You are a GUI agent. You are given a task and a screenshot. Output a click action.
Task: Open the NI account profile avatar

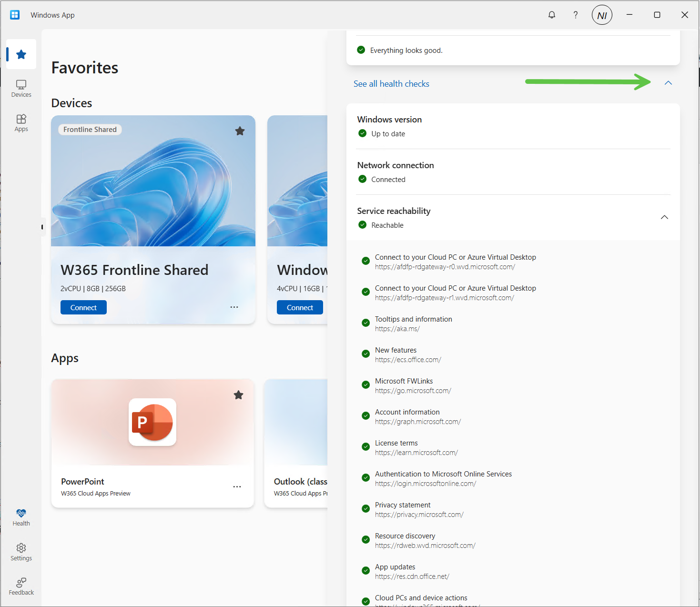click(x=602, y=15)
